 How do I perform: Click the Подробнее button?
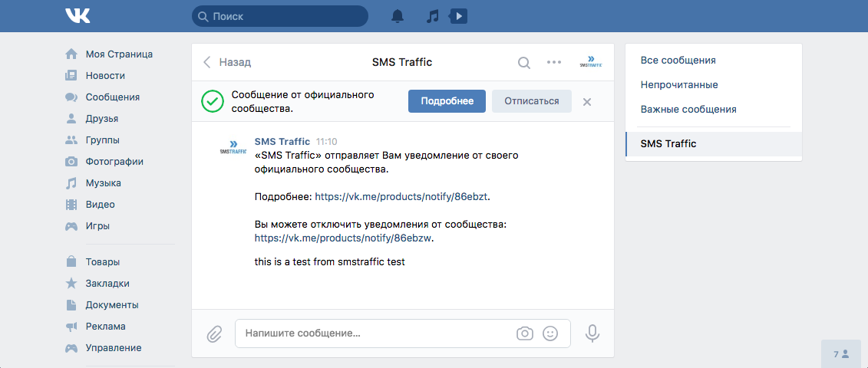coord(447,101)
